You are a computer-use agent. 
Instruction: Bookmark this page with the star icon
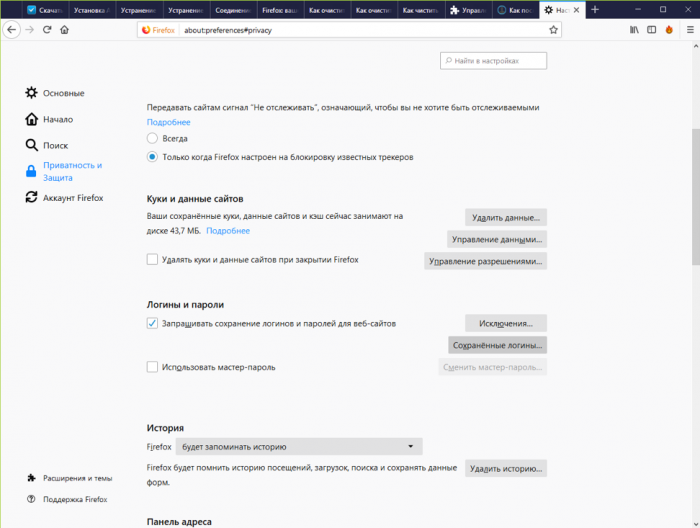553,30
